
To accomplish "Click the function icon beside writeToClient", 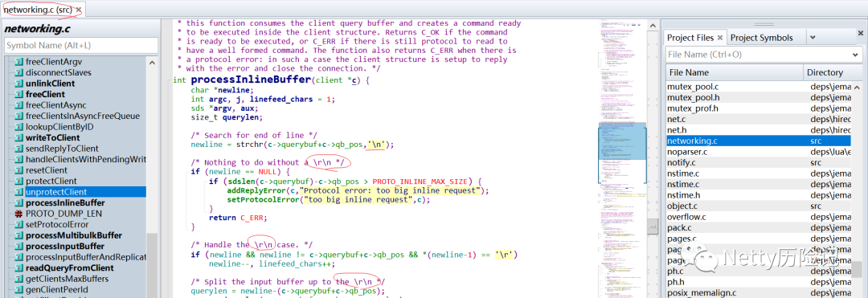I will point(18,137).
